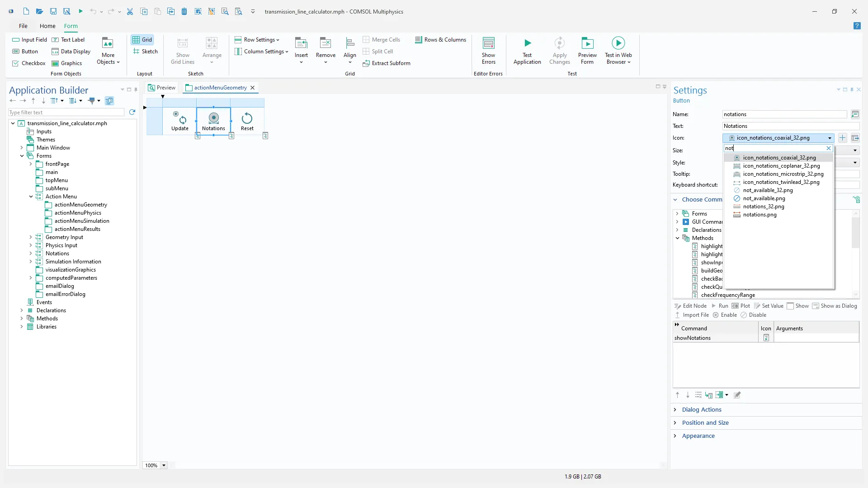Viewport: 868px width, 488px height.
Task: Select icon_notations_microstrip_32.png from list
Action: pos(783,174)
